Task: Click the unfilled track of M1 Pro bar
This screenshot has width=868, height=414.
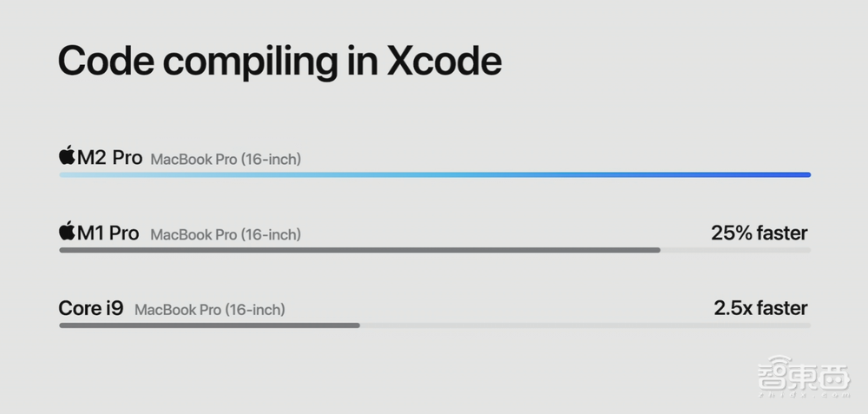Action: [735, 250]
